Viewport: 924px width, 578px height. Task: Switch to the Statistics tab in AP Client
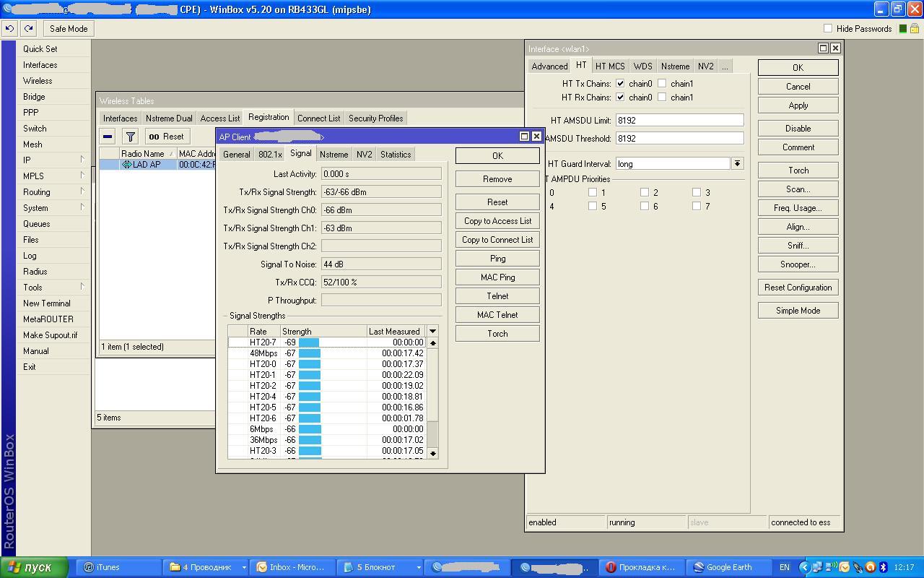396,155
